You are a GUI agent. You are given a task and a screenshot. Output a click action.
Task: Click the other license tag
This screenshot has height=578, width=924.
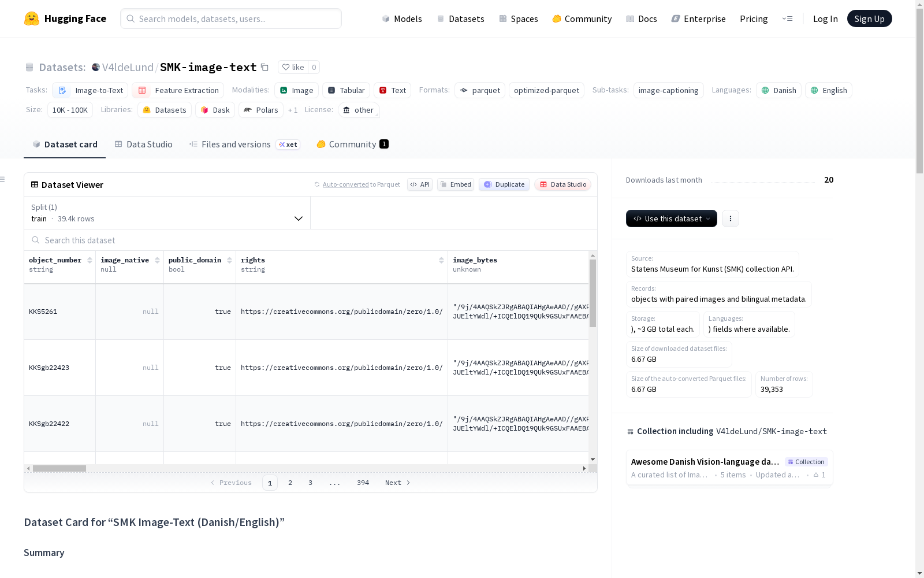click(x=358, y=110)
